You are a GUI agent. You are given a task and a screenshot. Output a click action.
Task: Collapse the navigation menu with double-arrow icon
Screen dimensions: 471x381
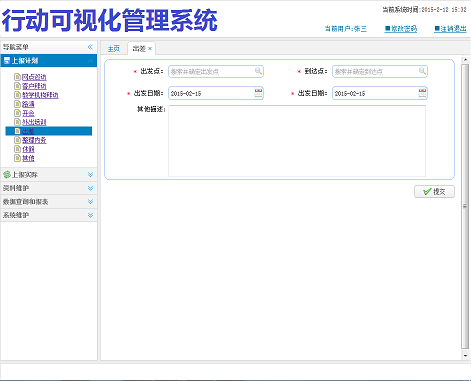coord(90,47)
